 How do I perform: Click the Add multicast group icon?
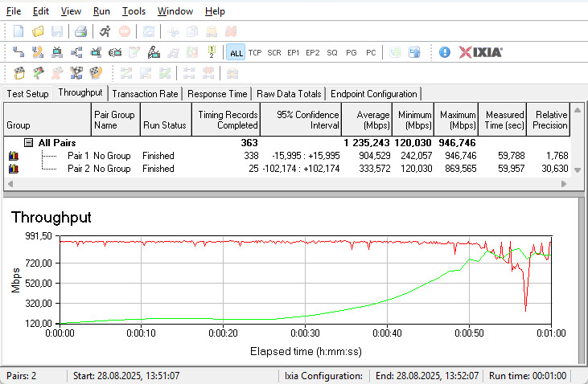coord(76,52)
